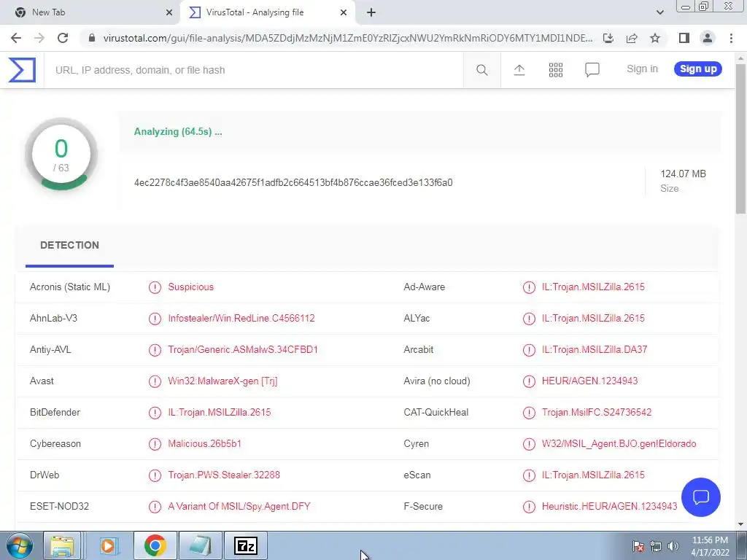Click the network tray icon
The height and width of the screenshot is (560, 747).
[656, 546]
